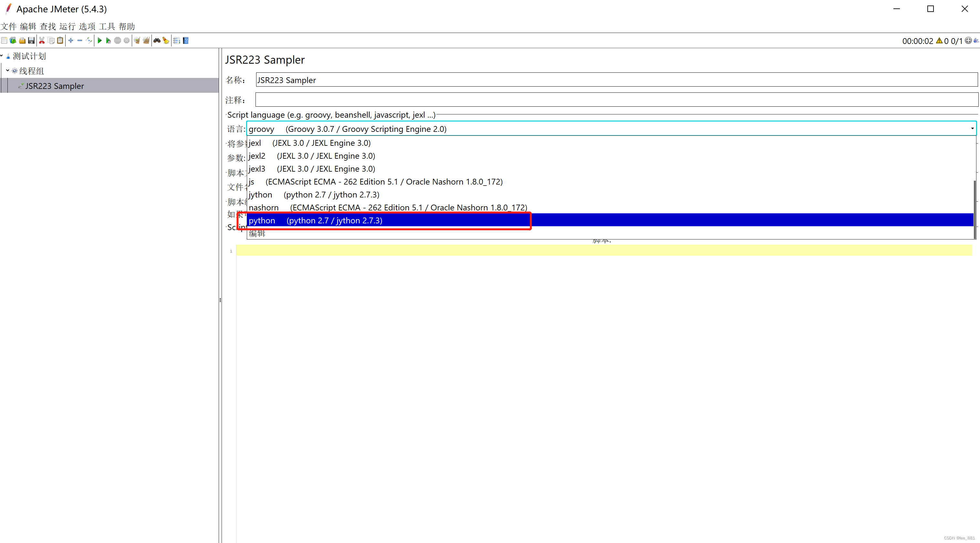Choose the jython language option
This screenshot has width=980, height=543.
click(x=610, y=195)
